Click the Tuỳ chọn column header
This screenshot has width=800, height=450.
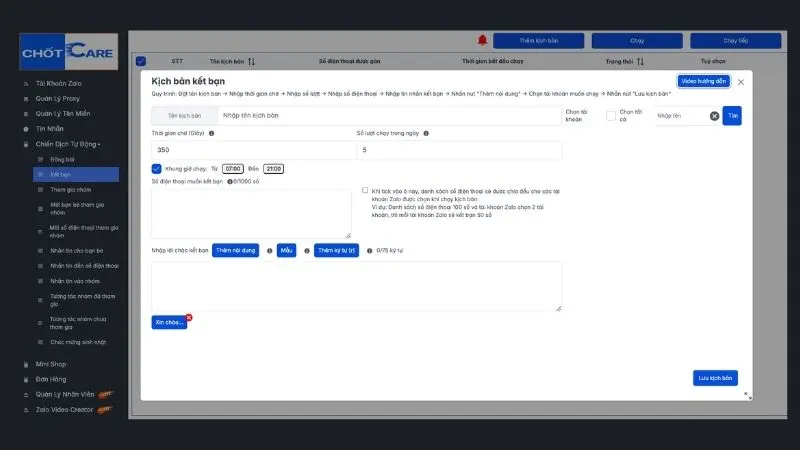point(713,61)
